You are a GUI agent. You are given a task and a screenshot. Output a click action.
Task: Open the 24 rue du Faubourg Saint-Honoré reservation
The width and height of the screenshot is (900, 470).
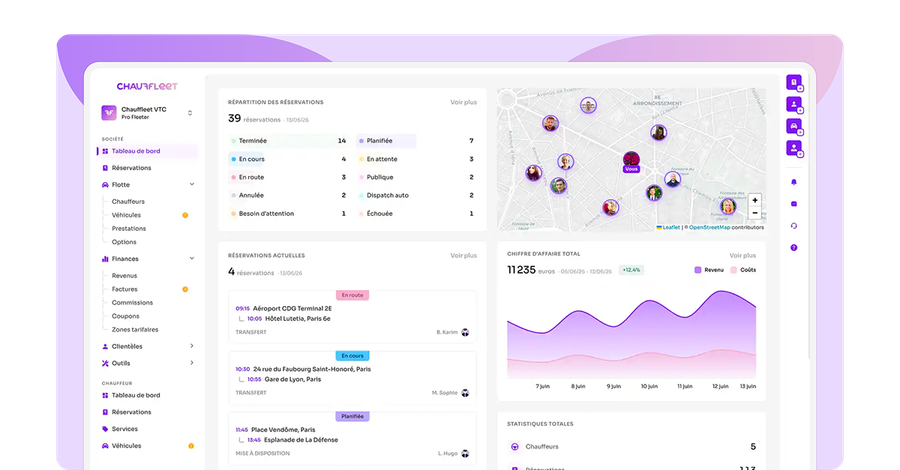pyautogui.click(x=352, y=379)
